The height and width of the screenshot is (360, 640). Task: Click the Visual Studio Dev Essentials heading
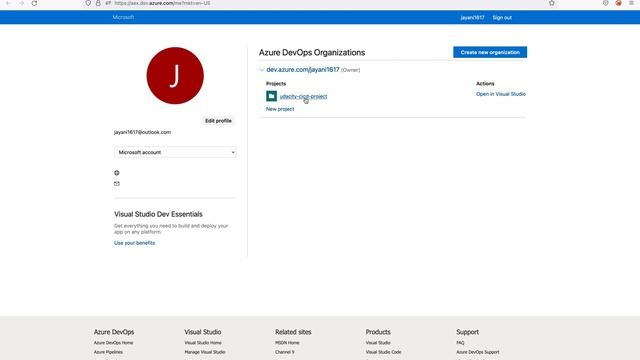click(158, 214)
